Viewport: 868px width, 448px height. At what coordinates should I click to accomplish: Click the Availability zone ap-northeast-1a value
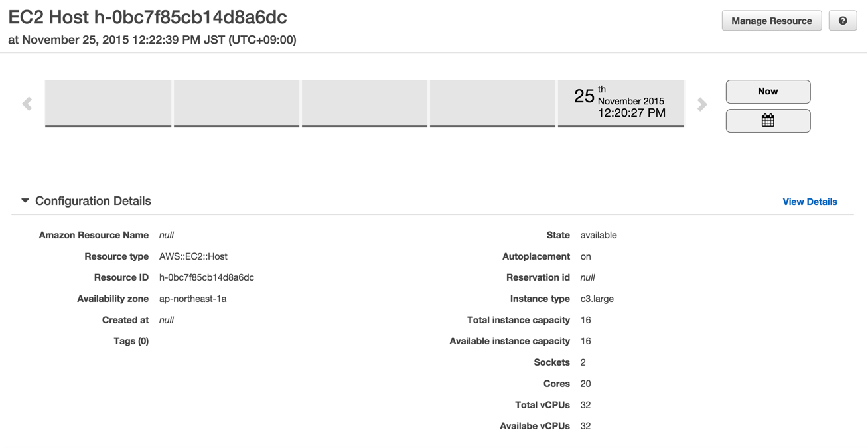pos(192,298)
